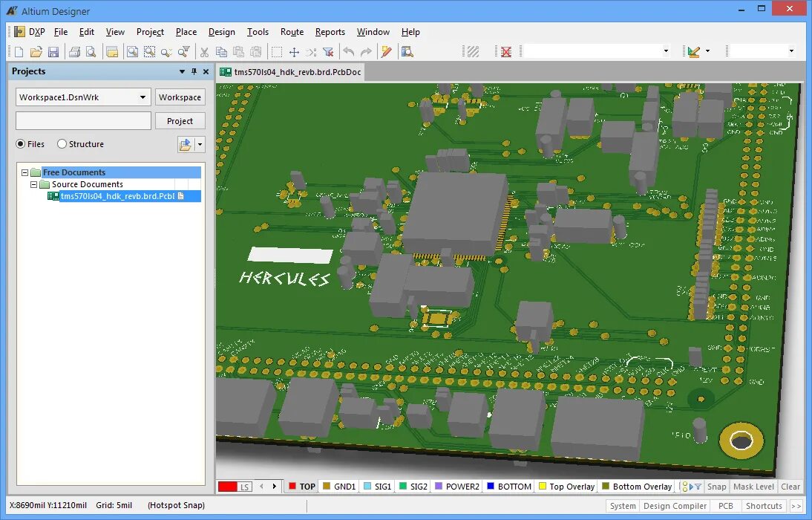Open the Shortcuts status panel button
The height and width of the screenshot is (520, 812).
click(764, 506)
